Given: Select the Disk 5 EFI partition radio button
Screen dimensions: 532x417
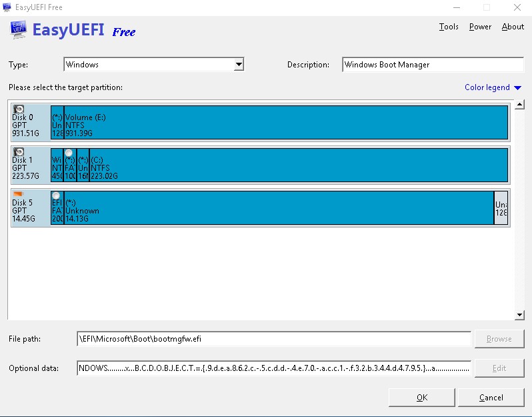Looking at the screenshot, I should (56, 195).
